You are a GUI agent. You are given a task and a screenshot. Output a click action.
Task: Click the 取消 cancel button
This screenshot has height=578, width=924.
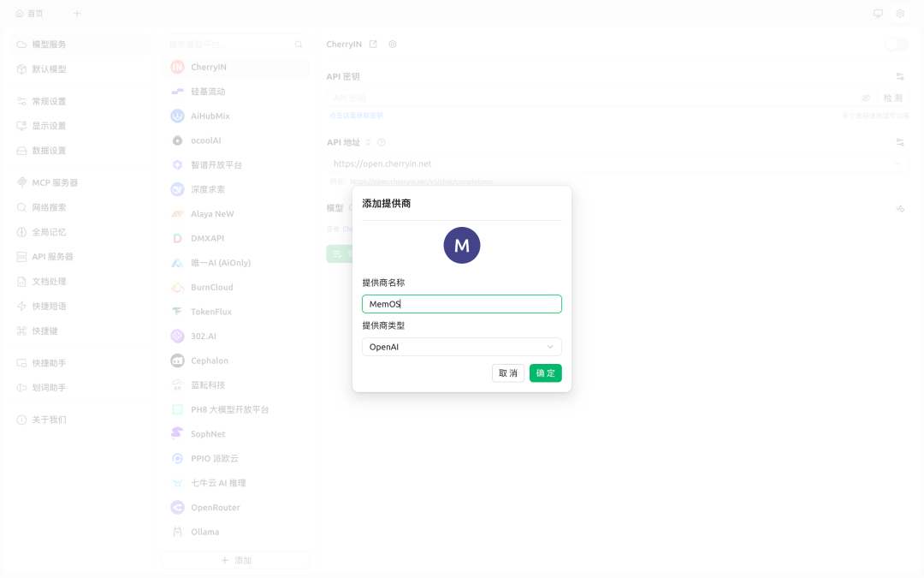click(508, 372)
